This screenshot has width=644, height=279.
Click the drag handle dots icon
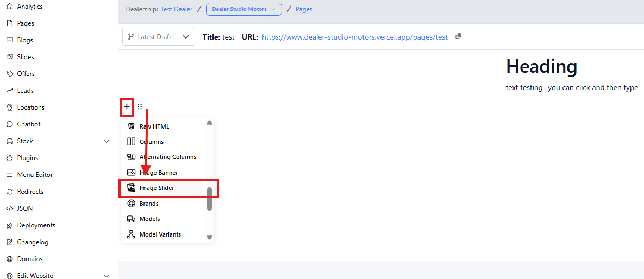click(140, 107)
